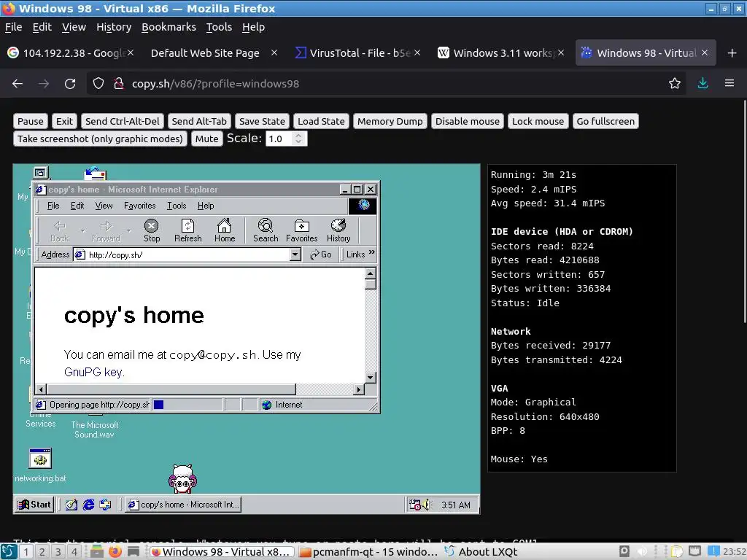The image size is (747, 560).
Task: Click the IE vertical scrollbar down arrow
Action: pos(371,378)
